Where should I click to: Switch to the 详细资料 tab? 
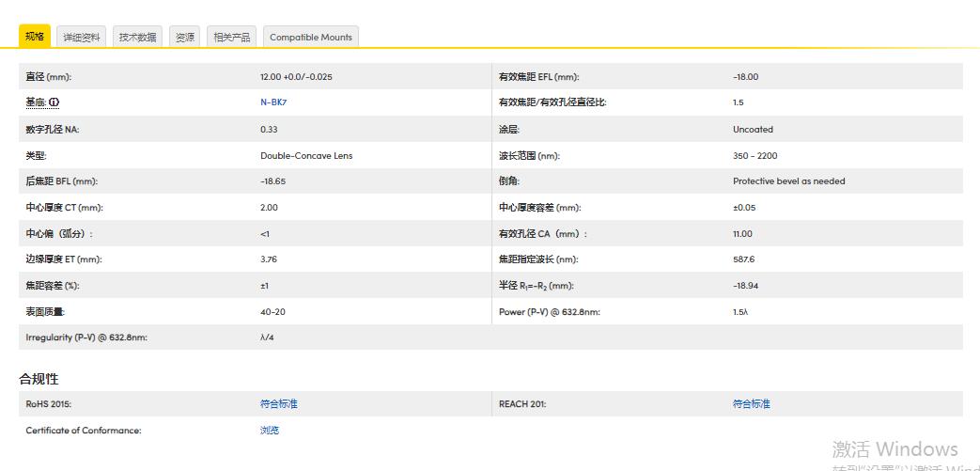coord(82,38)
